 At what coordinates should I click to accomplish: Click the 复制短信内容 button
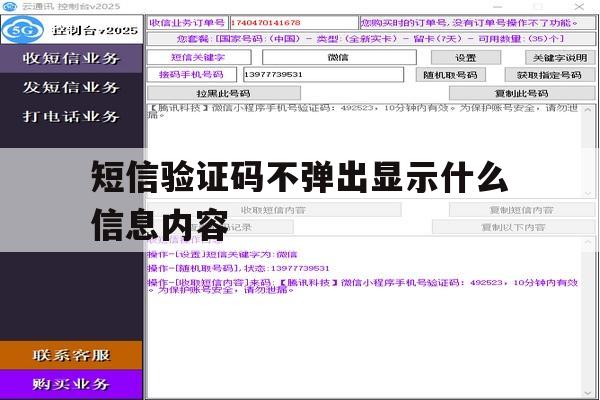tap(522, 210)
